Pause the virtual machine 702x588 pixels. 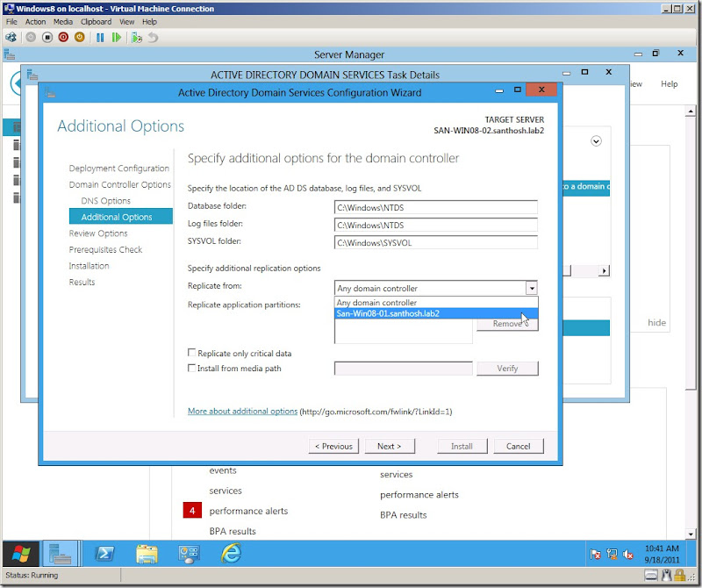100,38
